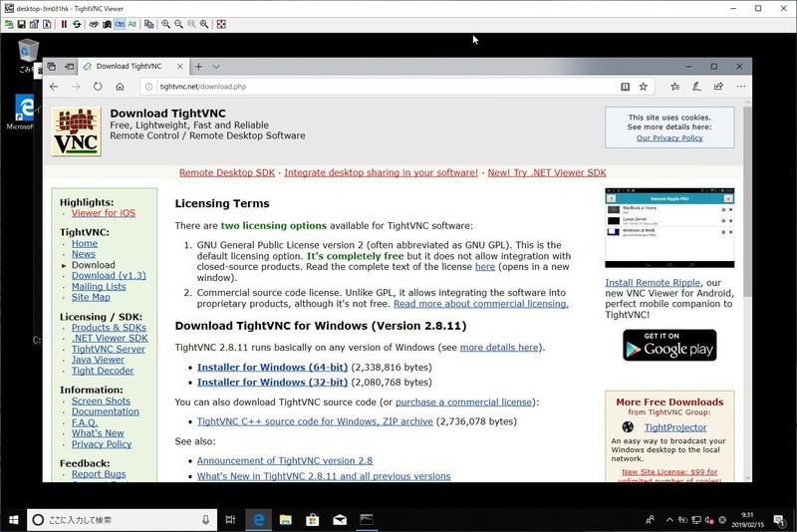
Task: Set remote view zoom to auto
Action: (x=204, y=24)
